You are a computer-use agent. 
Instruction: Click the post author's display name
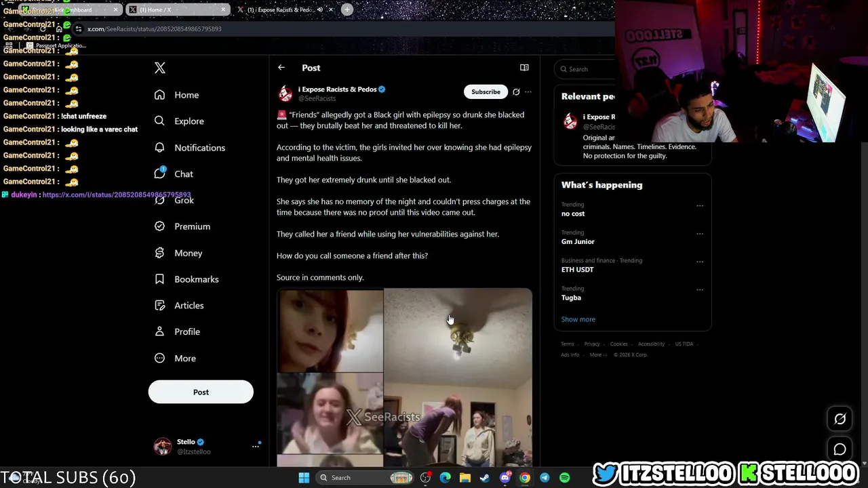coord(337,89)
